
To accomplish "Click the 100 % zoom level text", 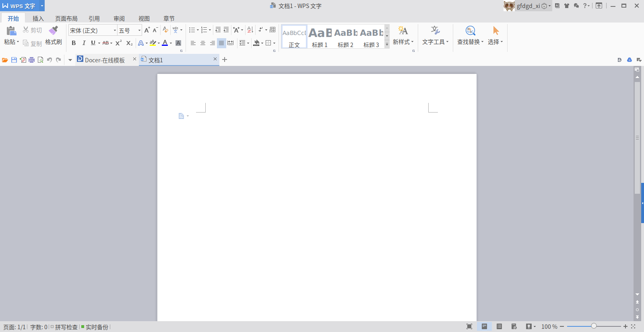I will [549, 327].
